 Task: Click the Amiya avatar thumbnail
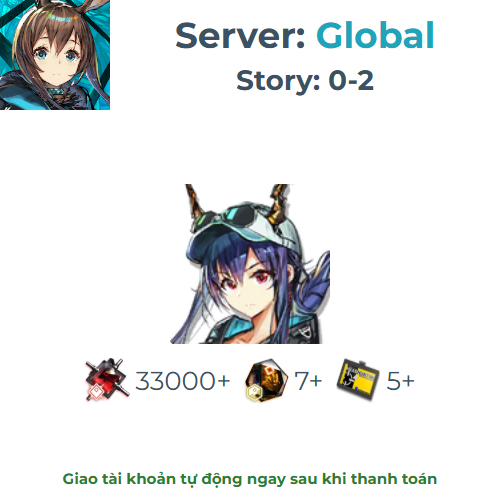tap(55, 55)
